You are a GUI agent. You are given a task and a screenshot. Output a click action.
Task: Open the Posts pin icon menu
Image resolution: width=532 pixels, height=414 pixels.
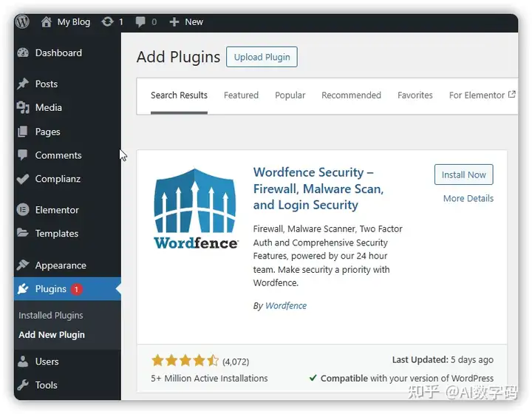tap(23, 84)
